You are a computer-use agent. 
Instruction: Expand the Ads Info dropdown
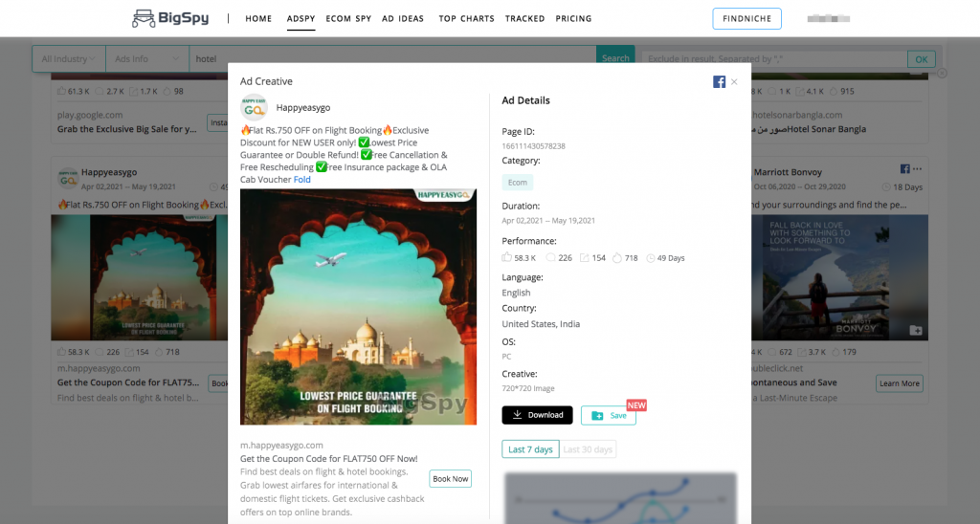tap(146, 58)
